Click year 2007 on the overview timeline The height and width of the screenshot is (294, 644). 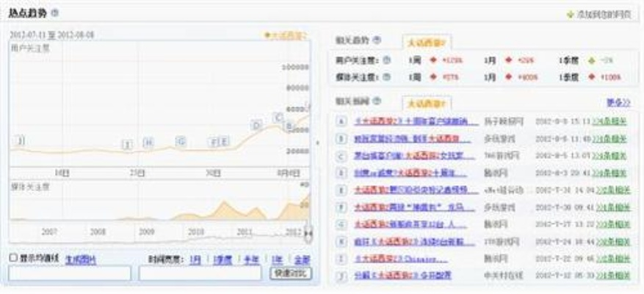[x=49, y=232]
